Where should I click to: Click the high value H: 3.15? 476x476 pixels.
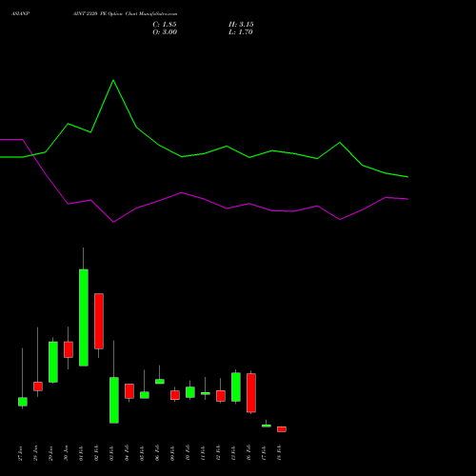click(x=241, y=25)
